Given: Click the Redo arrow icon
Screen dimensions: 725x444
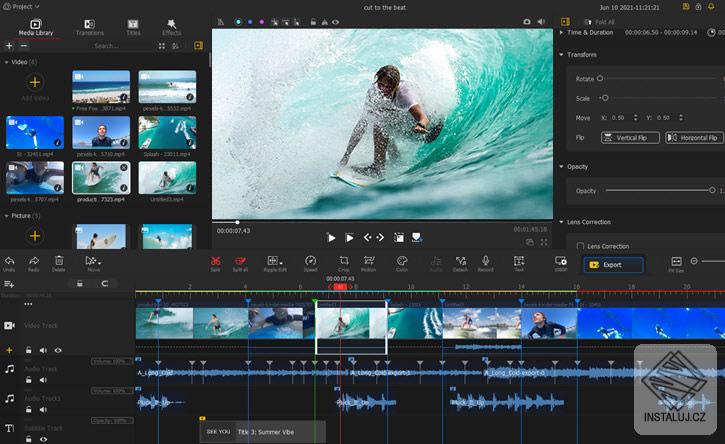Looking at the screenshot, I should (34, 261).
